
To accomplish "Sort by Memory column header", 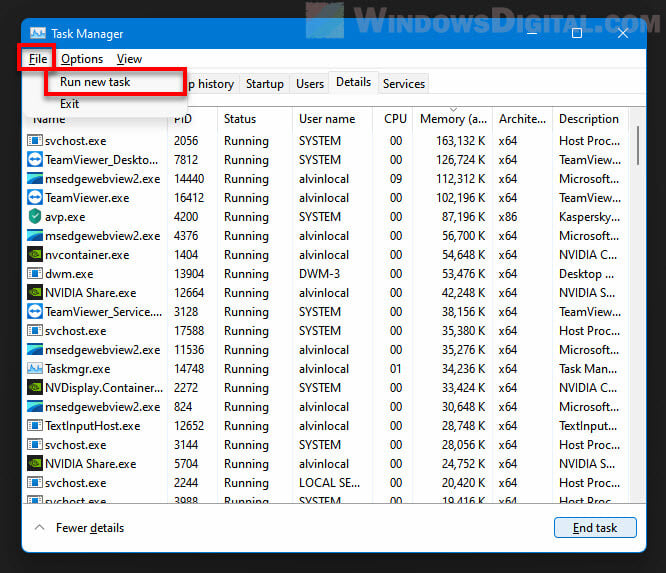I will coord(453,119).
